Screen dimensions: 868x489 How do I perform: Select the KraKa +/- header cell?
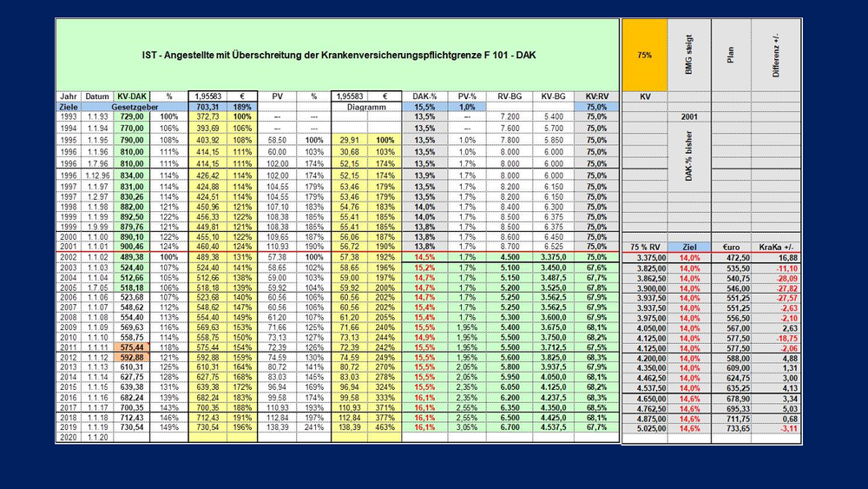pyautogui.click(x=776, y=247)
